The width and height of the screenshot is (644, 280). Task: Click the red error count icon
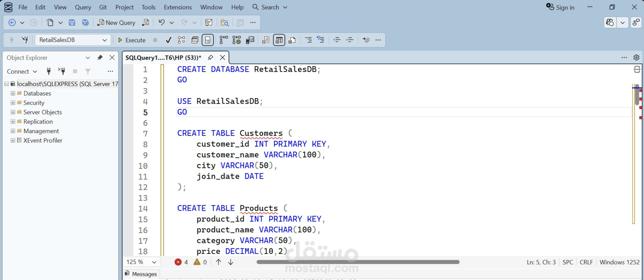(x=178, y=262)
